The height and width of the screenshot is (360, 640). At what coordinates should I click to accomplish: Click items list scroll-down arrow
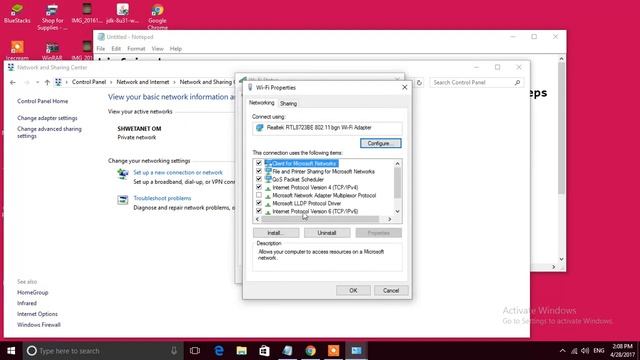click(x=398, y=211)
